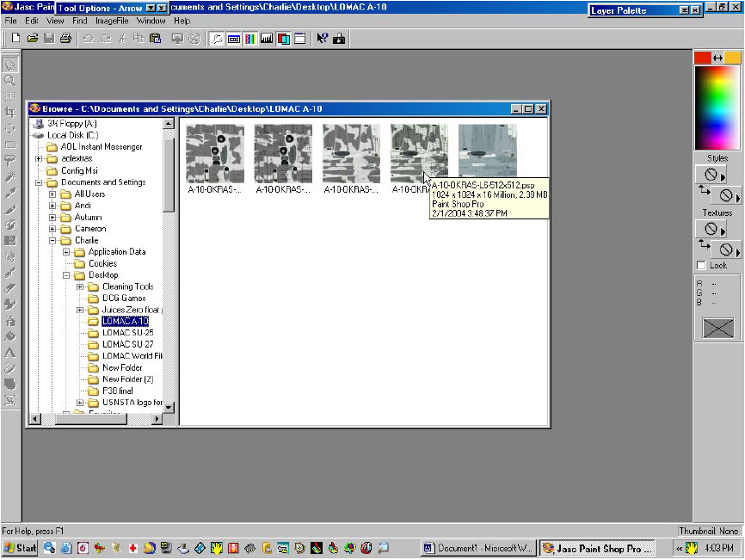Viewport: 745px width, 560px height.
Task: Swap foreground and background colors arrow
Action: 717,58
